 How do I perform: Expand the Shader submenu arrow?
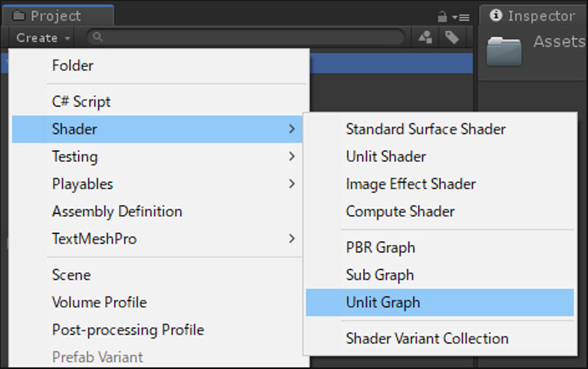(x=292, y=129)
